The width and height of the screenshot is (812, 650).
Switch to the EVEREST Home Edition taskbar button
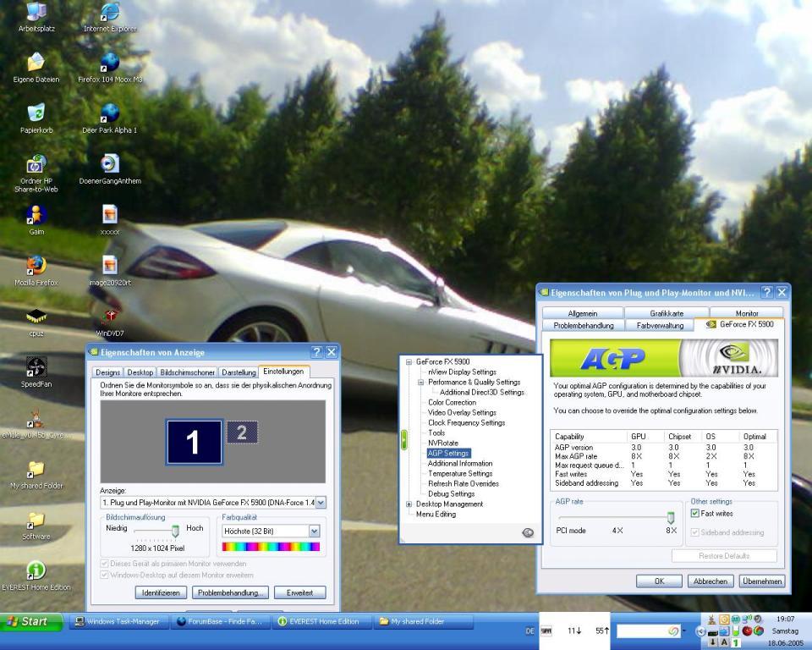click(x=322, y=621)
